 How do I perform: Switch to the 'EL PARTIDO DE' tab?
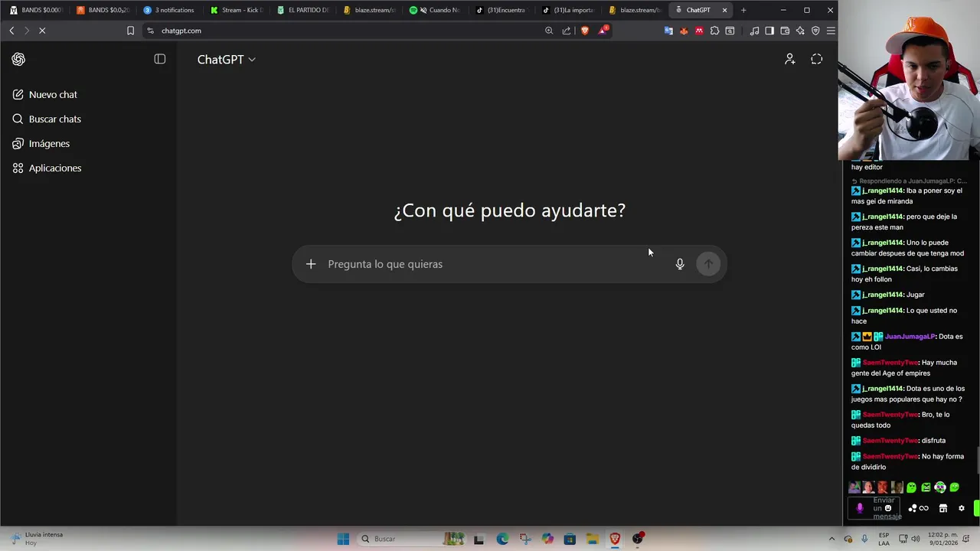[303, 10]
